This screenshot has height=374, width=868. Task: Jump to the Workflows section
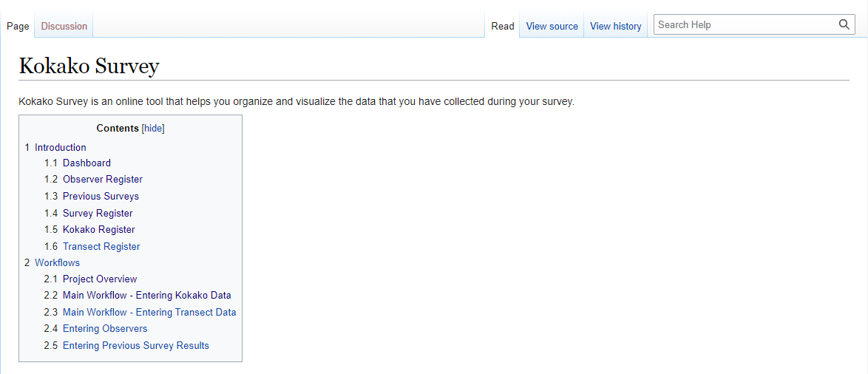pos(57,262)
